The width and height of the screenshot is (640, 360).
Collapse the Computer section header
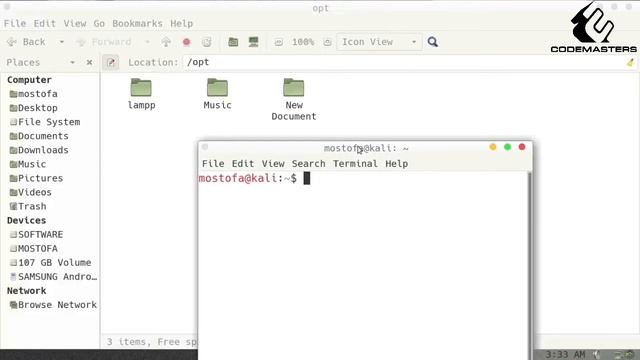point(29,80)
